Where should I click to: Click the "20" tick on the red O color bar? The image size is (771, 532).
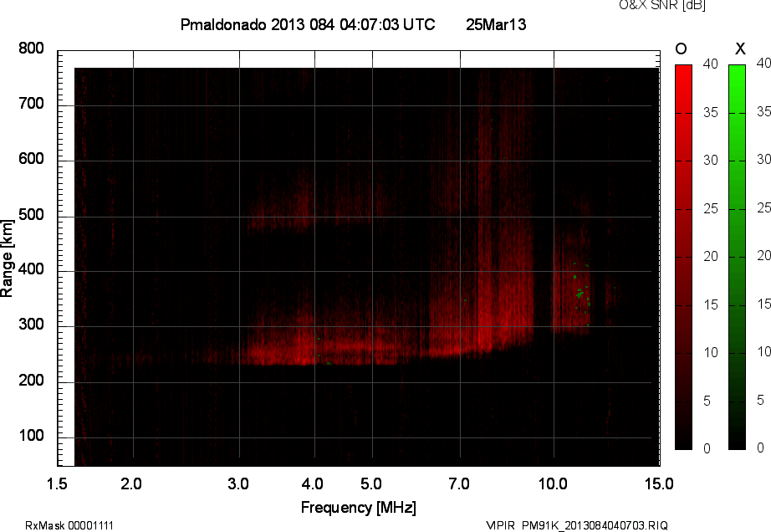click(711, 256)
